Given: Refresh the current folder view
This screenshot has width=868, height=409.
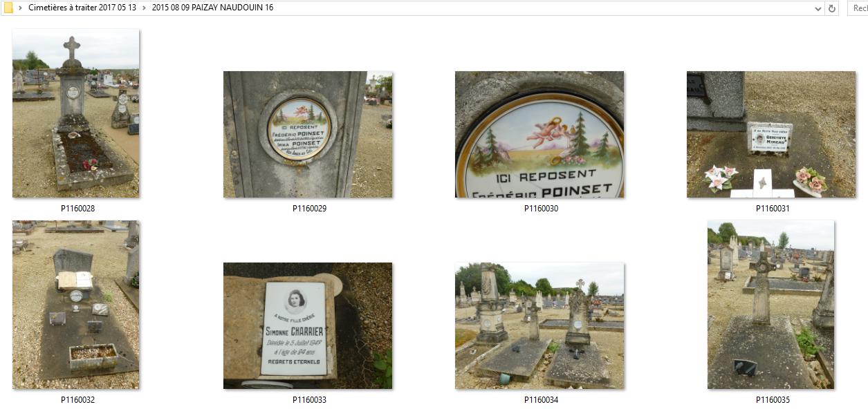Looking at the screenshot, I should 832,8.
